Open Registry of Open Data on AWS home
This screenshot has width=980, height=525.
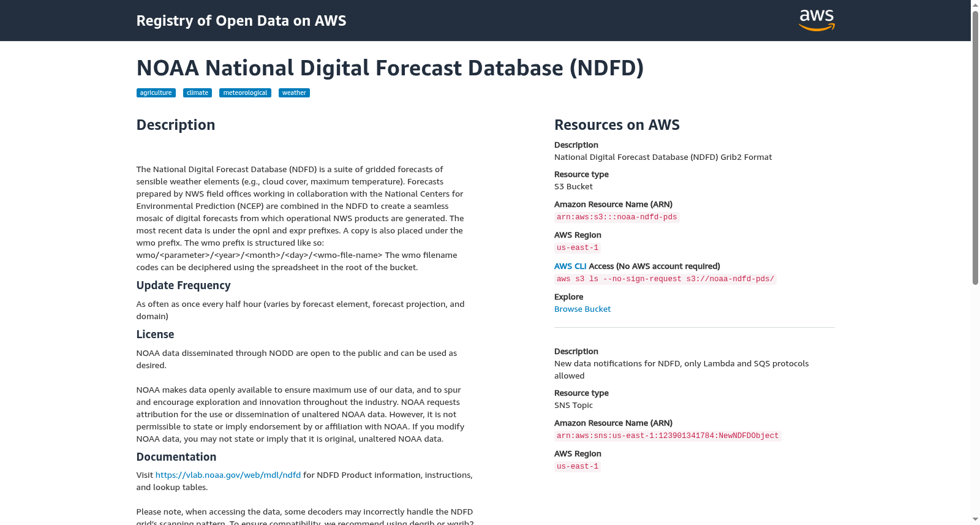point(241,21)
